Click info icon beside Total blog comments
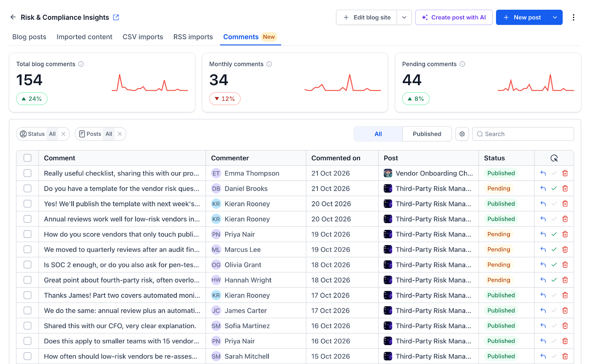The width and height of the screenshot is (591, 364). tap(81, 64)
